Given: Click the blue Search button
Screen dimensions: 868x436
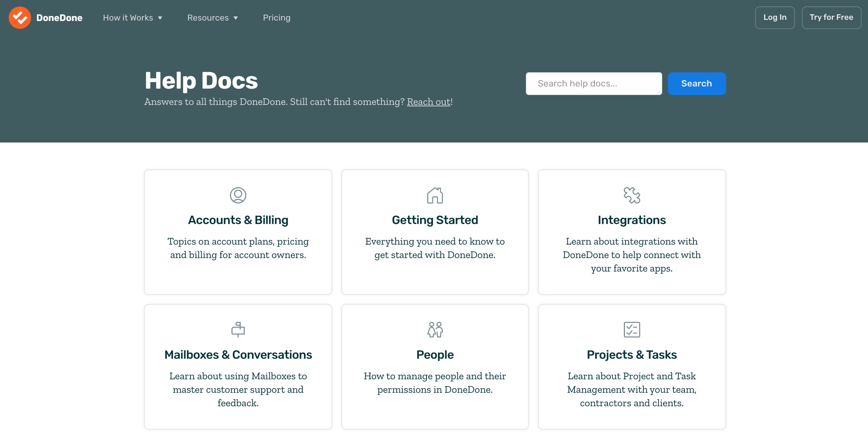Looking at the screenshot, I should click(696, 84).
